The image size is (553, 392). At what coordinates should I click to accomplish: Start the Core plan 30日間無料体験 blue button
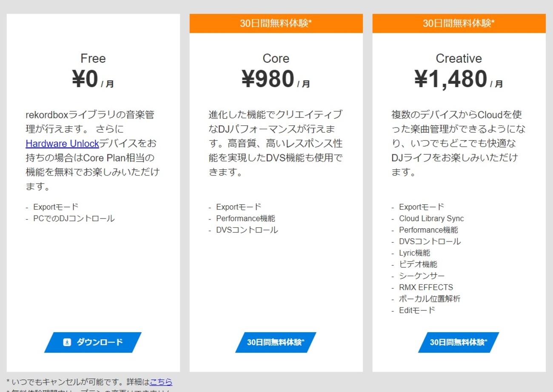pos(276,342)
